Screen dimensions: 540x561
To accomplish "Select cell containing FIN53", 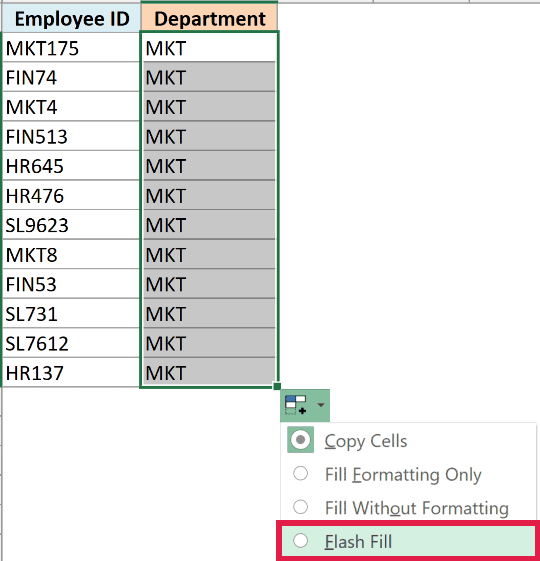I will pyautogui.click(x=72, y=284).
